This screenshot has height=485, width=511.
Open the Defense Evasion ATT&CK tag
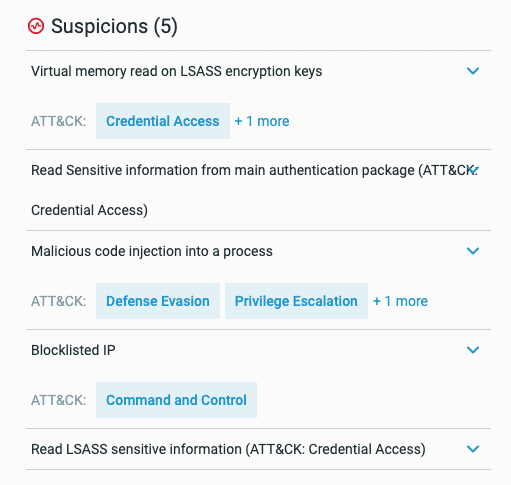click(x=158, y=301)
